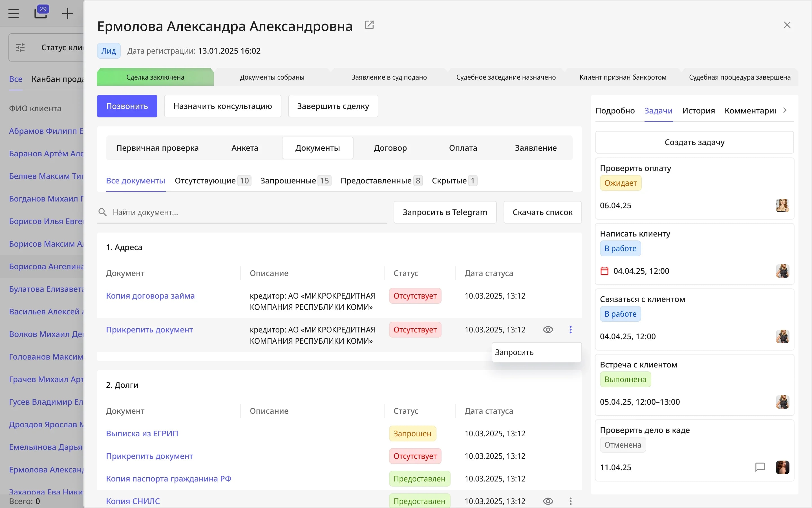Select stage Документы собраны

(272, 77)
